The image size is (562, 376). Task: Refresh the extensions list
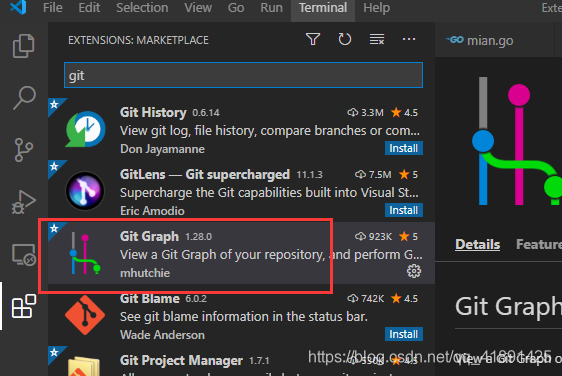point(345,39)
